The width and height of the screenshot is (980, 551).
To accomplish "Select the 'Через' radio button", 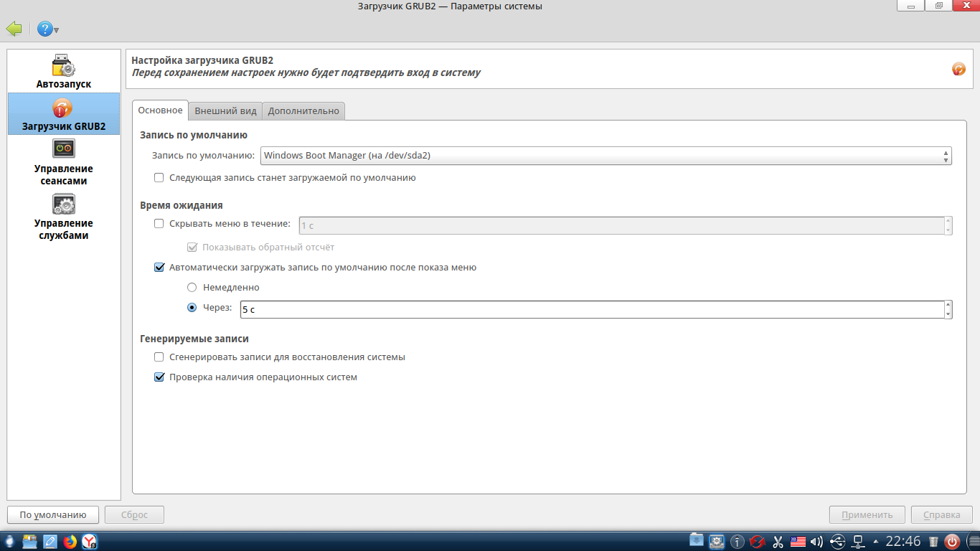I will [x=192, y=308].
